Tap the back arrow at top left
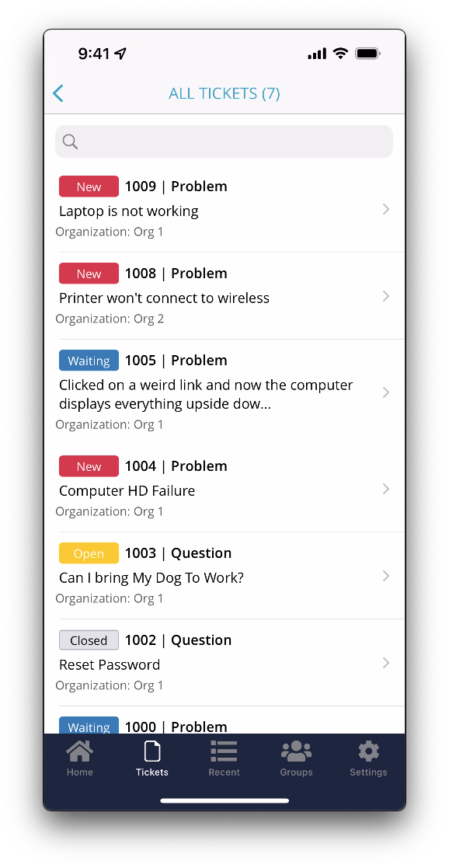449x868 pixels. pyautogui.click(x=57, y=92)
